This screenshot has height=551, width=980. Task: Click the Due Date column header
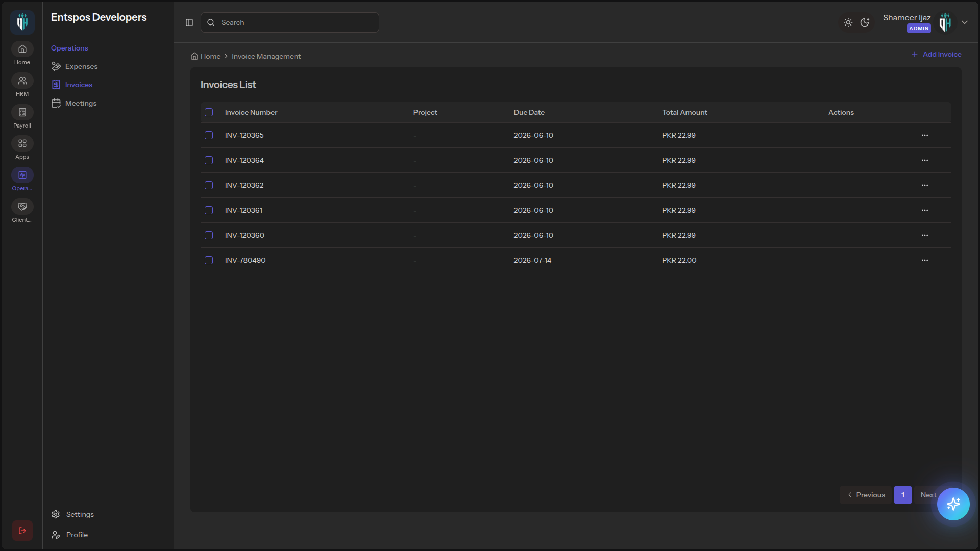point(529,112)
